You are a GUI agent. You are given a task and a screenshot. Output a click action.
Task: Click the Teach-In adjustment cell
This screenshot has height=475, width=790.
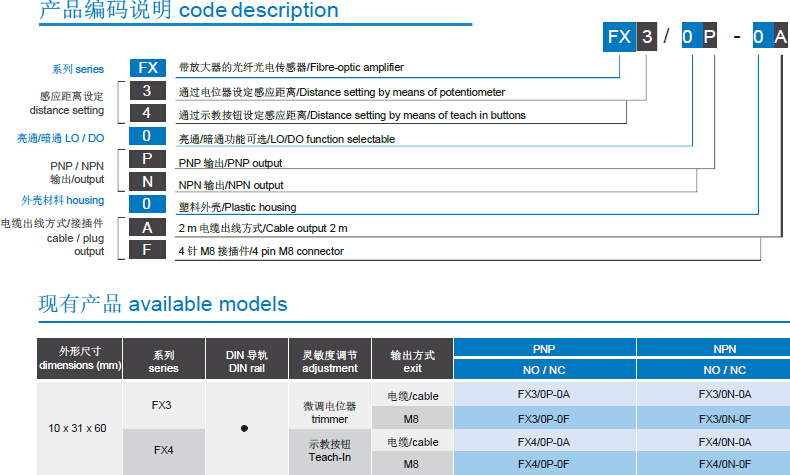[x=329, y=451]
